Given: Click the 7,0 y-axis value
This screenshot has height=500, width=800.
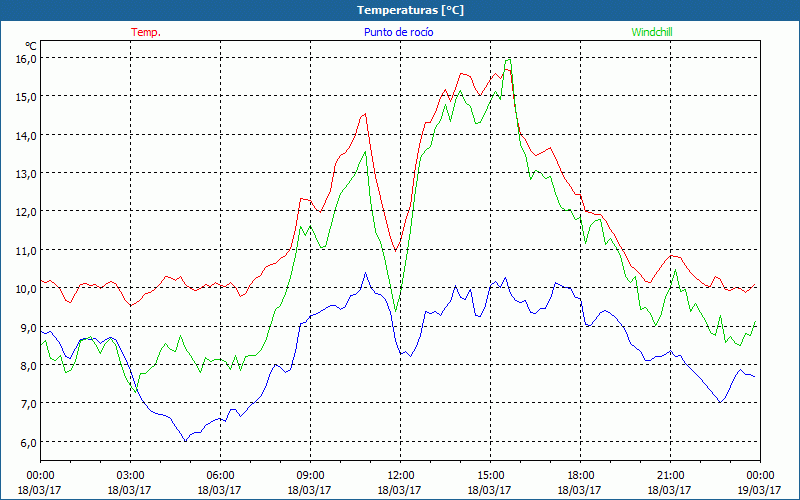Looking at the screenshot, I should point(29,404).
